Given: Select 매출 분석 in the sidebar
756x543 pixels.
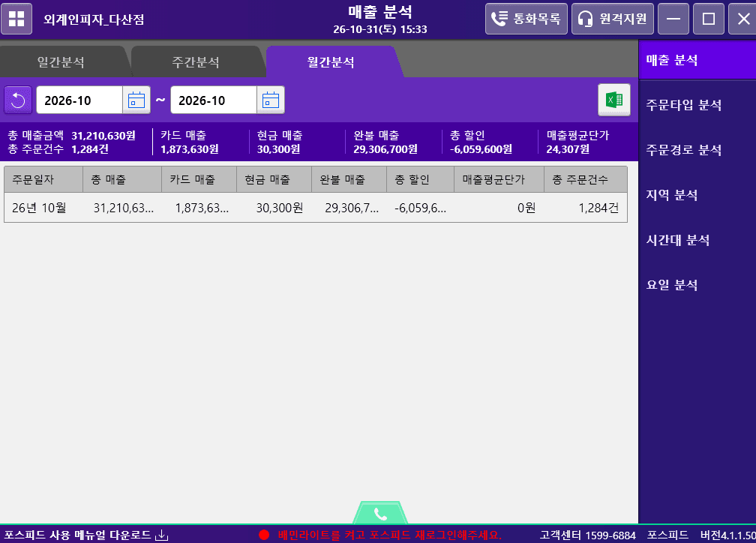Looking at the screenshot, I should pyautogui.click(x=697, y=60).
